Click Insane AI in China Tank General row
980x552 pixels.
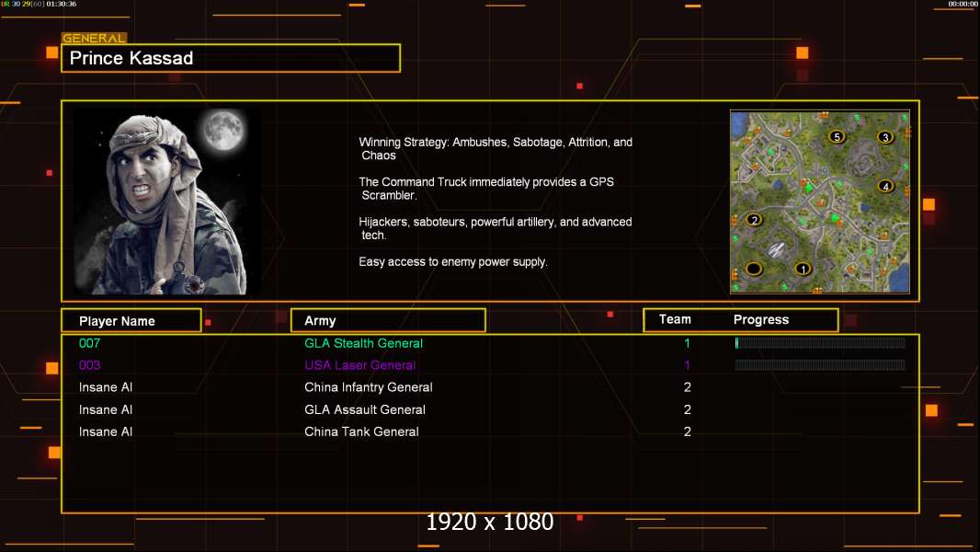point(106,431)
